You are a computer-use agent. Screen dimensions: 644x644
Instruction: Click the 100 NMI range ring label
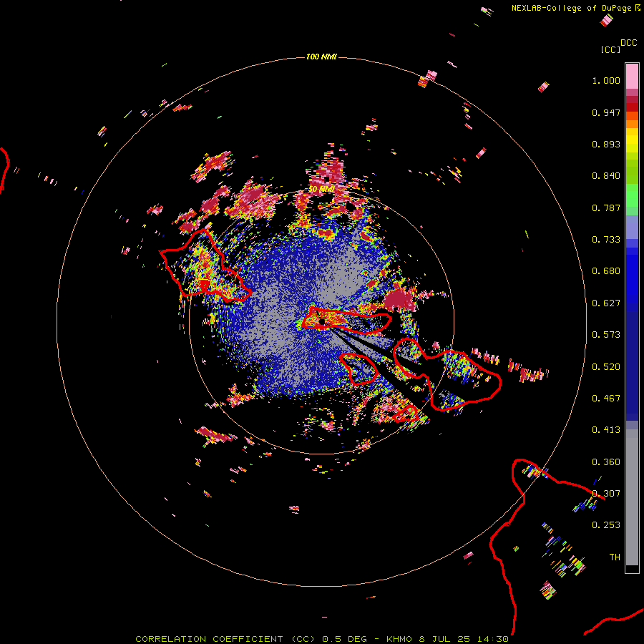tap(321, 57)
